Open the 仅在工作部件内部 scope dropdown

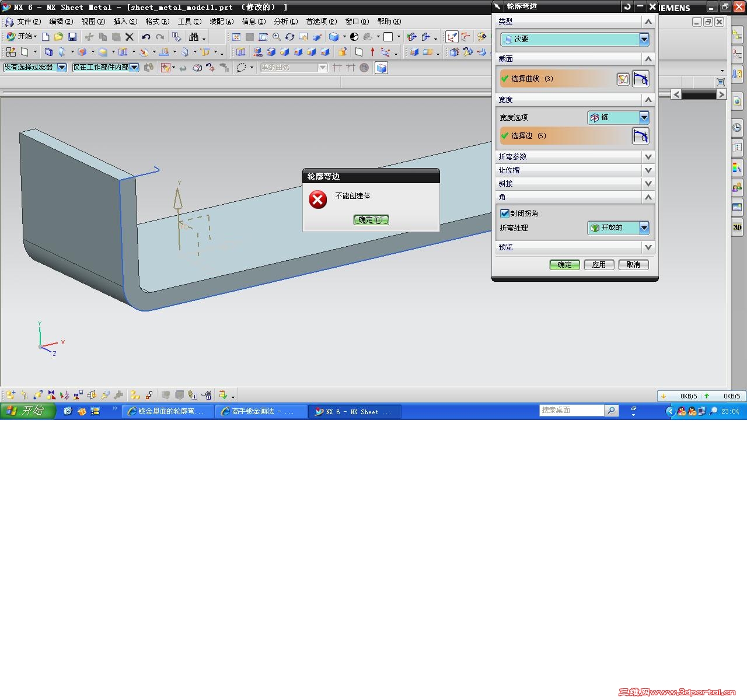[106, 68]
